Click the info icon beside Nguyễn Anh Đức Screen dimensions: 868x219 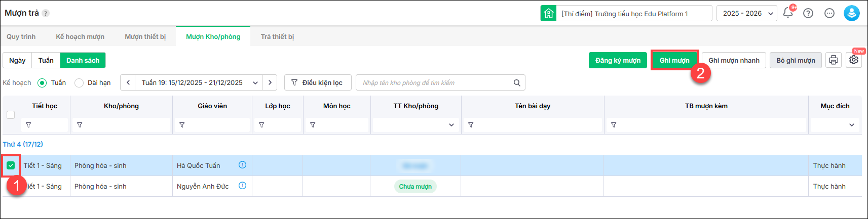(242, 186)
